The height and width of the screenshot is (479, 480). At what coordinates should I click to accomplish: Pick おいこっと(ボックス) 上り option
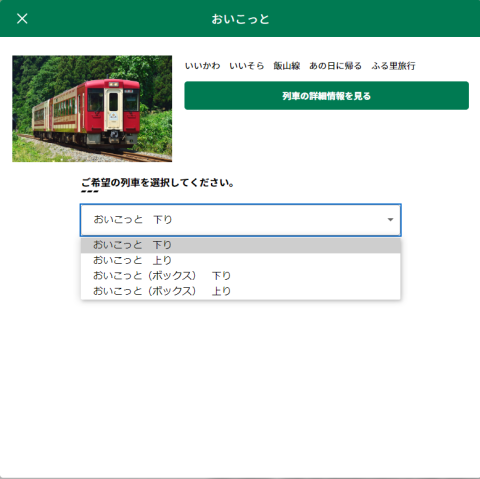click(240, 291)
